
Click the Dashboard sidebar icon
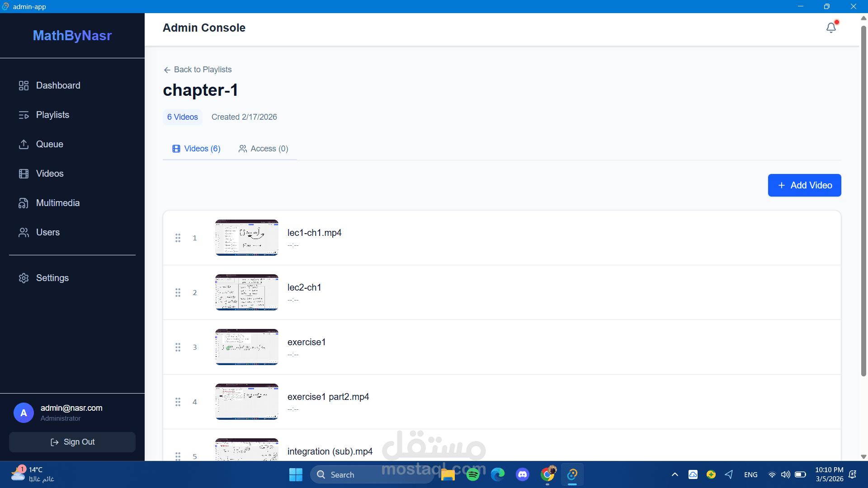point(24,85)
